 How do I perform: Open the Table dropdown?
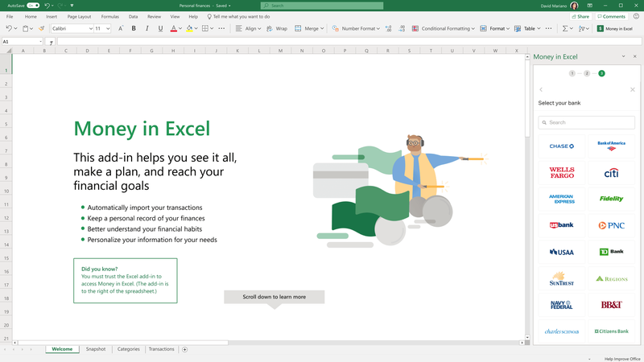527,28
